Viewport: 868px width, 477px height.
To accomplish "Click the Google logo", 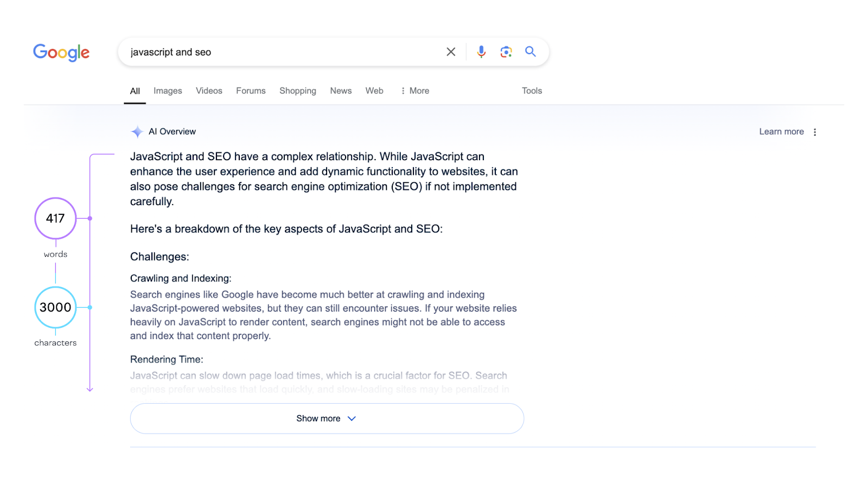I will coord(61,52).
